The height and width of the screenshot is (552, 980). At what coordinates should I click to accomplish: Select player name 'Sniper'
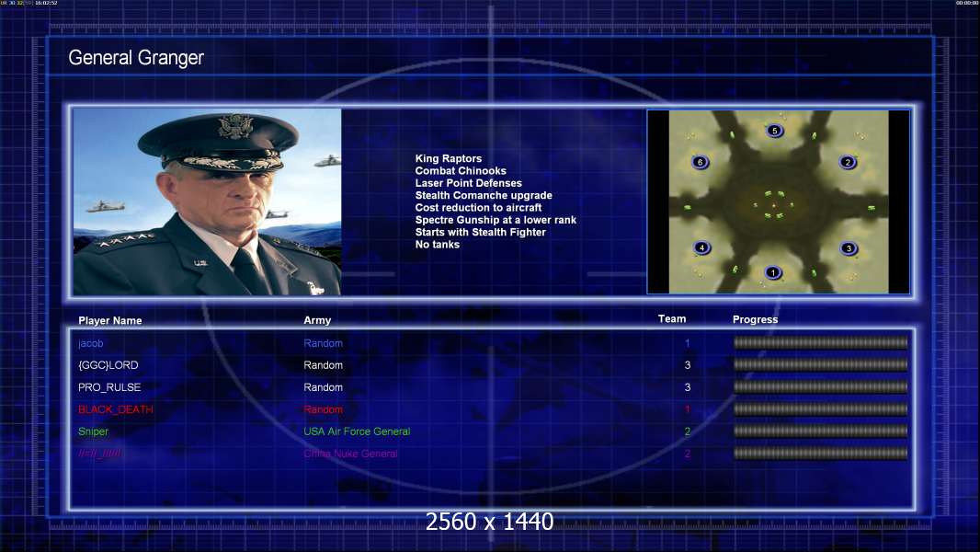tap(93, 432)
